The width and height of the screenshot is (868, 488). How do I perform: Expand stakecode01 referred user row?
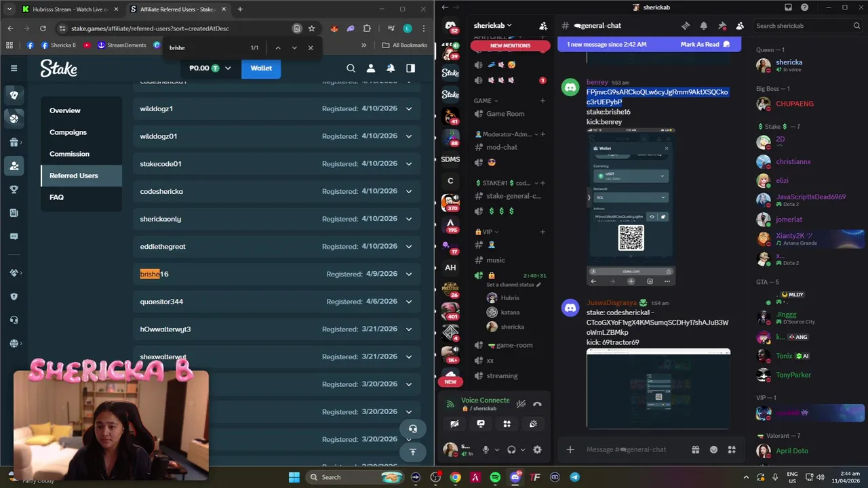408,163
